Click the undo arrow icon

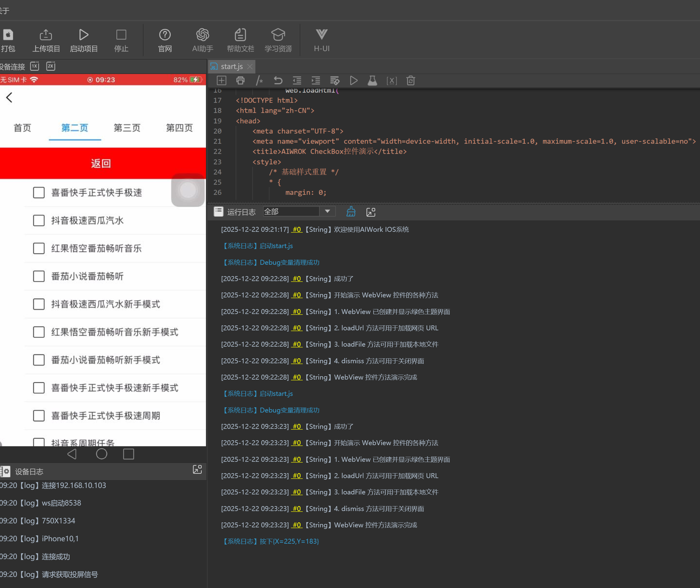(x=278, y=81)
